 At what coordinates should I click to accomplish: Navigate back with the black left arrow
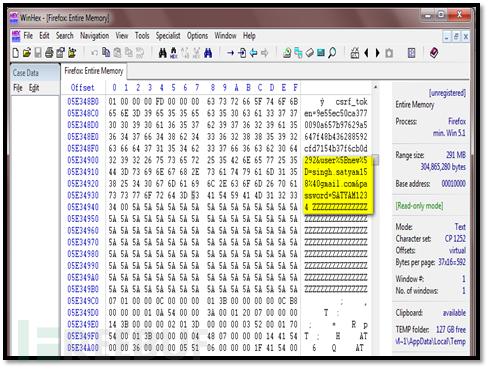366,53
